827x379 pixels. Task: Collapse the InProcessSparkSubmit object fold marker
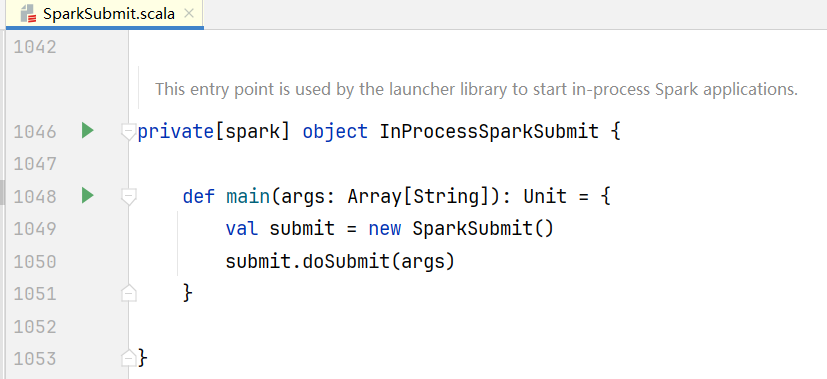(128, 132)
